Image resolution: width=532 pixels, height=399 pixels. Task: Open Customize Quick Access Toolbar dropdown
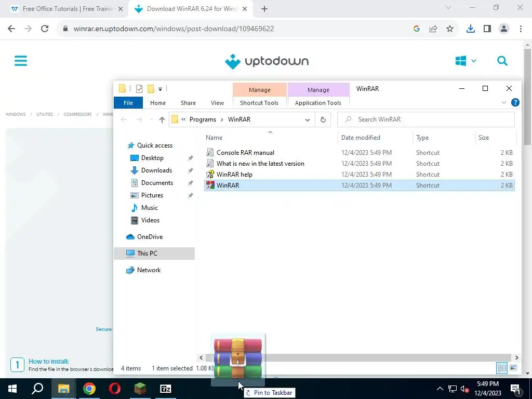[160, 89]
